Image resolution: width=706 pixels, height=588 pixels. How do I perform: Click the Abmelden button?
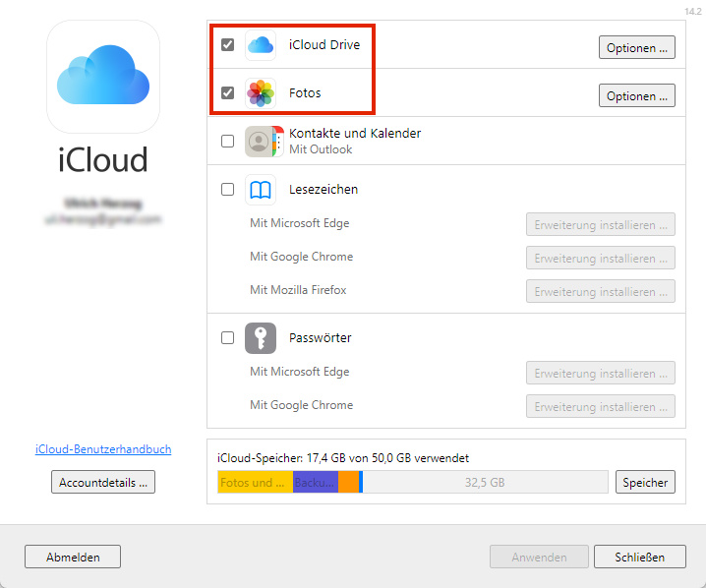pos(73,557)
